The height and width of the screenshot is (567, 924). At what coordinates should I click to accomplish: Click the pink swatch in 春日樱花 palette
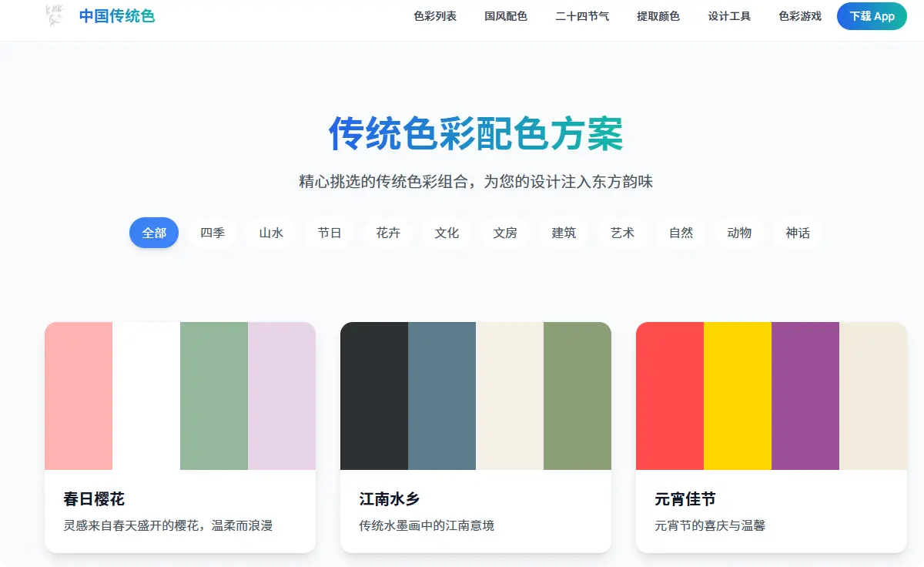(79, 396)
